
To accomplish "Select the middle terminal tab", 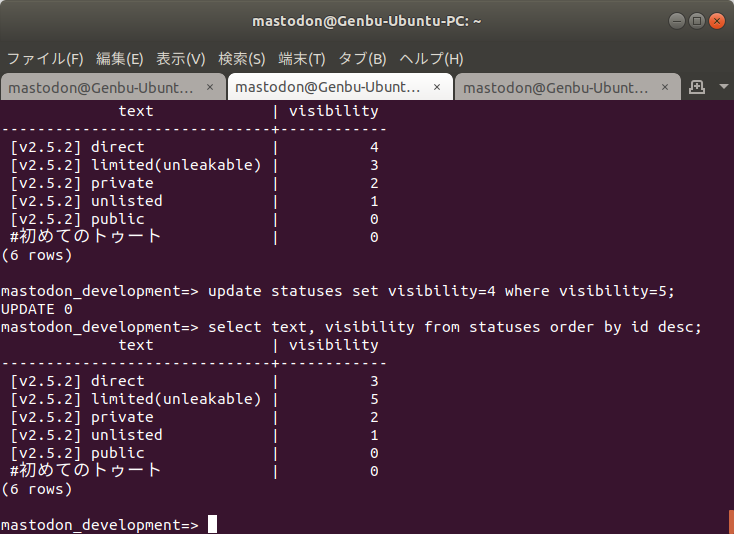I will [x=328, y=87].
